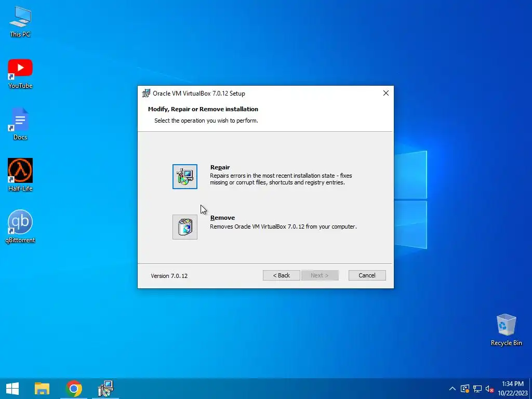Open the Docs desktop shortcut
Image resolution: width=532 pixels, height=399 pixels.
pos(20,124)
